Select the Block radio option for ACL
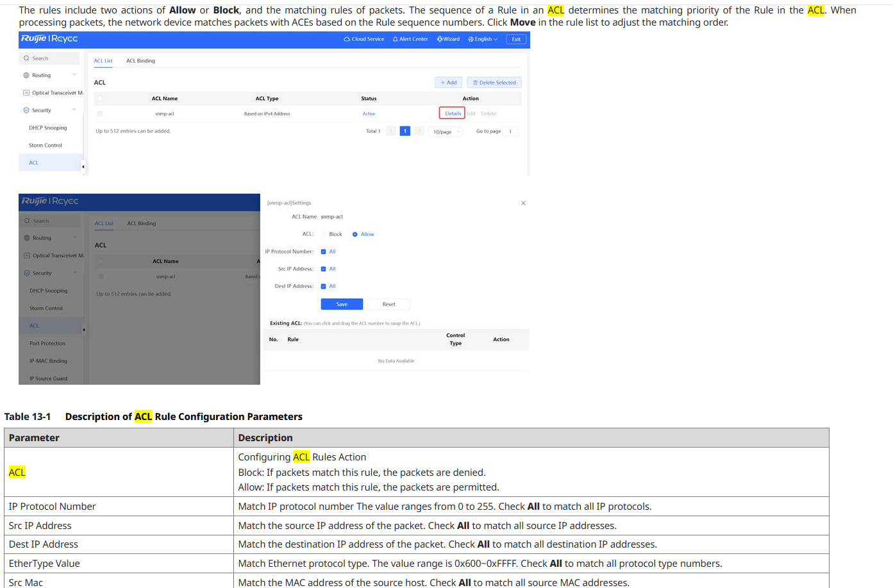This screenshot has width=893, height=588. [324, 235]
